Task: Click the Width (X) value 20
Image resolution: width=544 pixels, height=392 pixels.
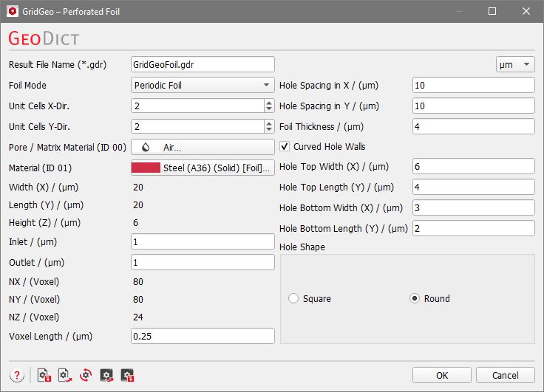Action: tap(138, 188)
